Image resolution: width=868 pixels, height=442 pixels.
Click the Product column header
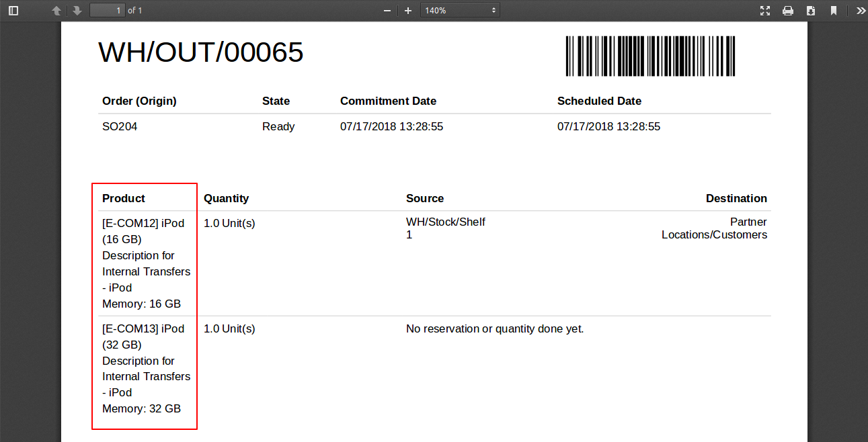tap(124, 199)
